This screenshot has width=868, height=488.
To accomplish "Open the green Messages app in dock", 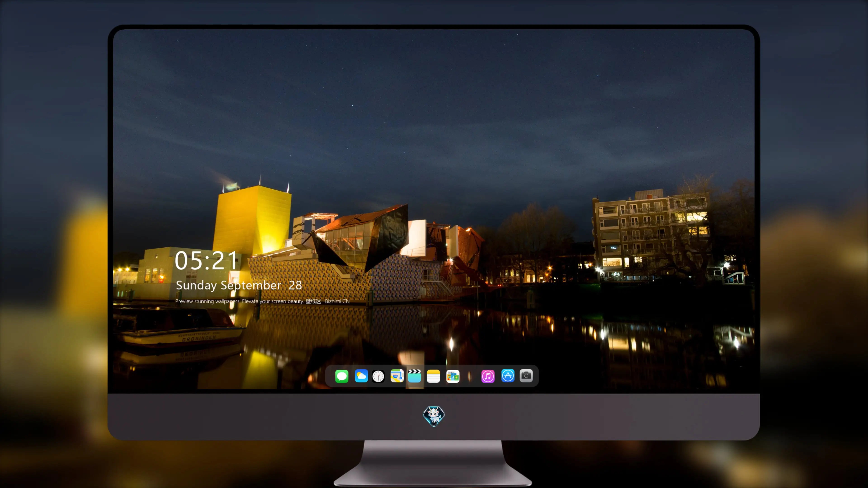I will pyautogui.click(x=342, y=376).
